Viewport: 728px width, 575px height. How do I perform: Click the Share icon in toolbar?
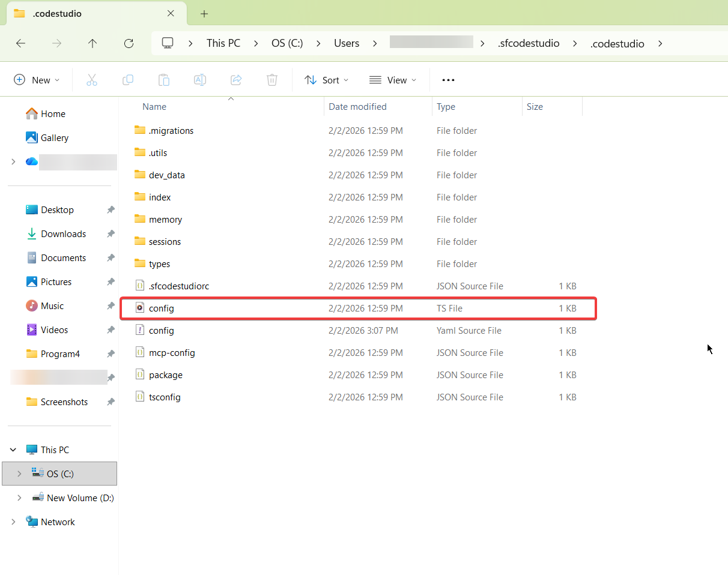(236, 80)
